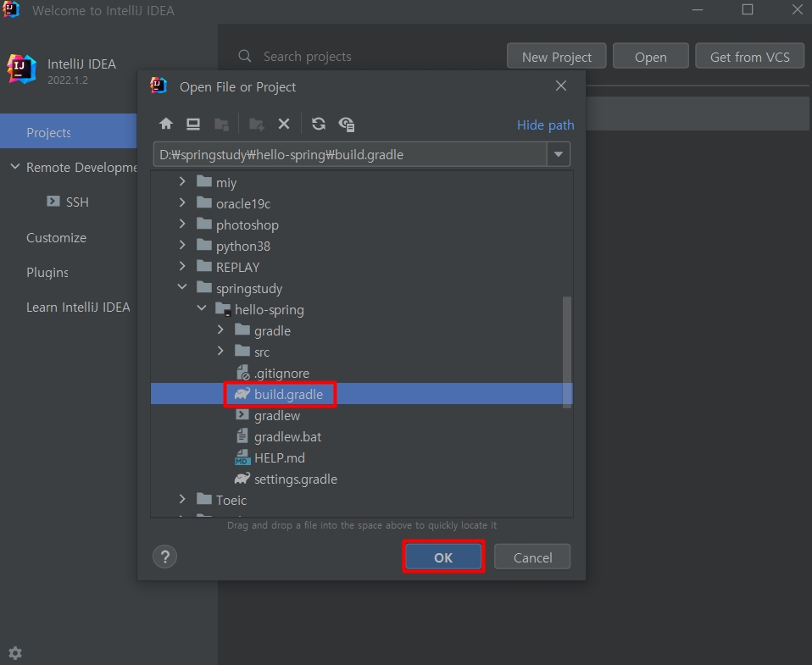Click New Project in welcome window
Viewport: 812px width, 665px height.
pyautogui.click(x=557, y=56)
